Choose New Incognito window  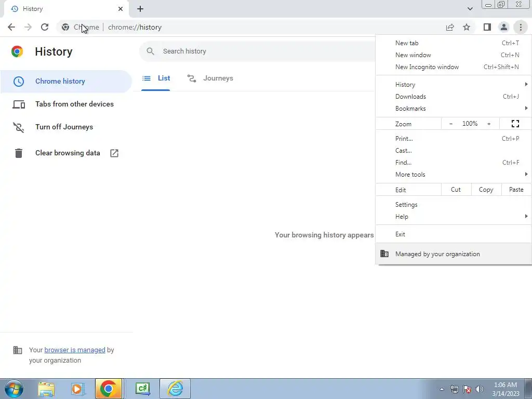454,67
